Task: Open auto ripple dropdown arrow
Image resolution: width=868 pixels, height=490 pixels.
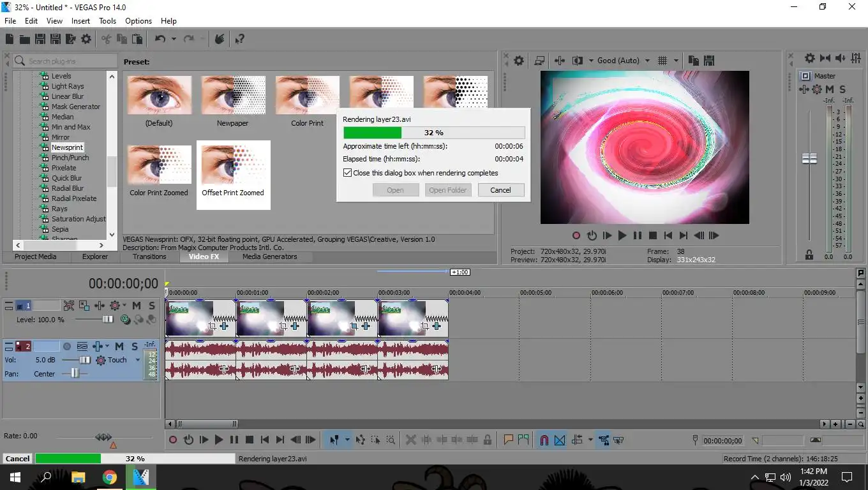Action: coord(590,440)
